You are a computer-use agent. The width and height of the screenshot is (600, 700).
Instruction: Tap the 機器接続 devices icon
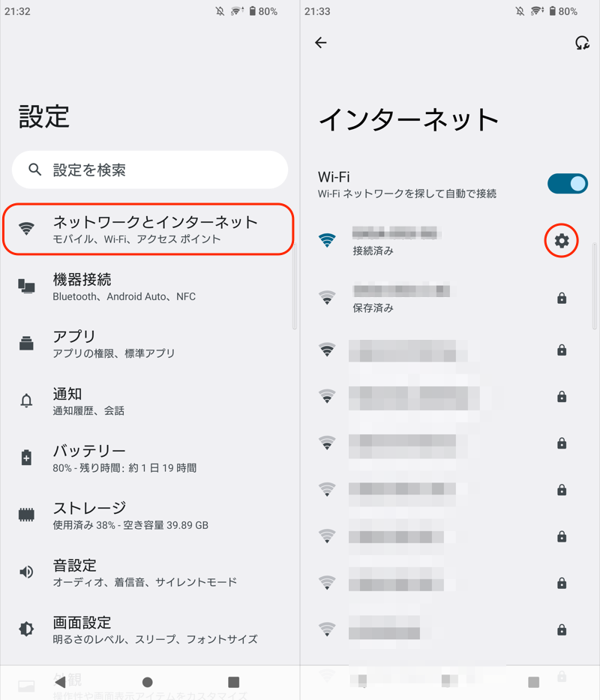27,287
